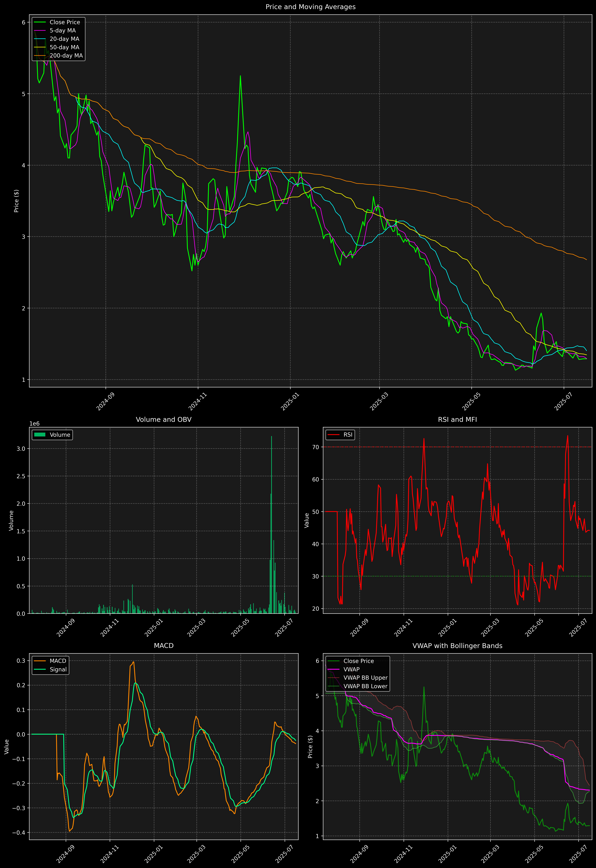596x868 pixels.
Task: Click the yellow 50-day MA legend line swatch
Action: tap(40, 47)
